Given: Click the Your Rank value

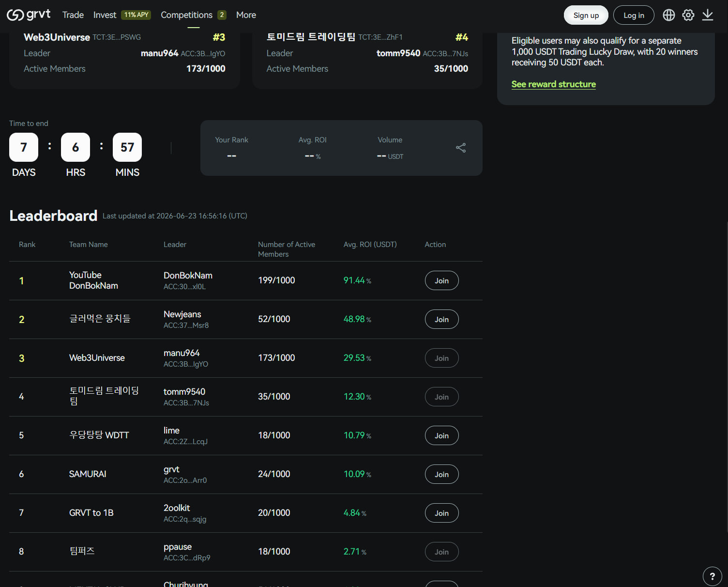Looking at the screenshot, I should [x=231, y=156].
